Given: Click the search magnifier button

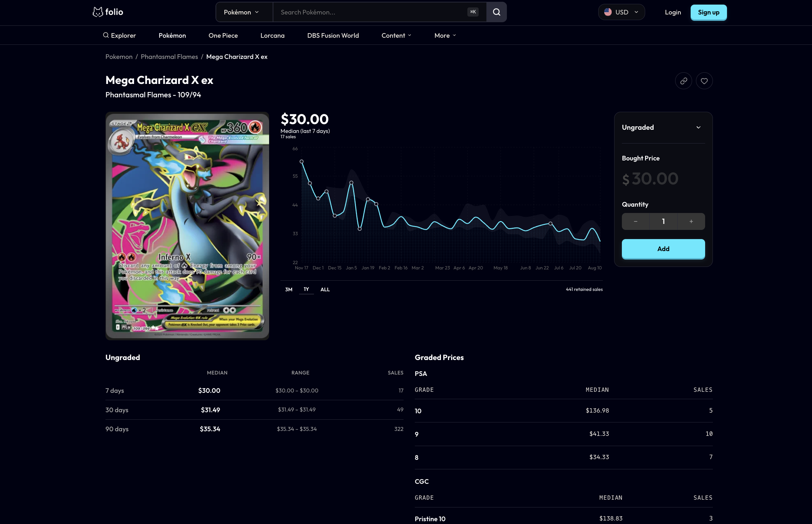Looking at the screenshot, I should pos(496,12).
